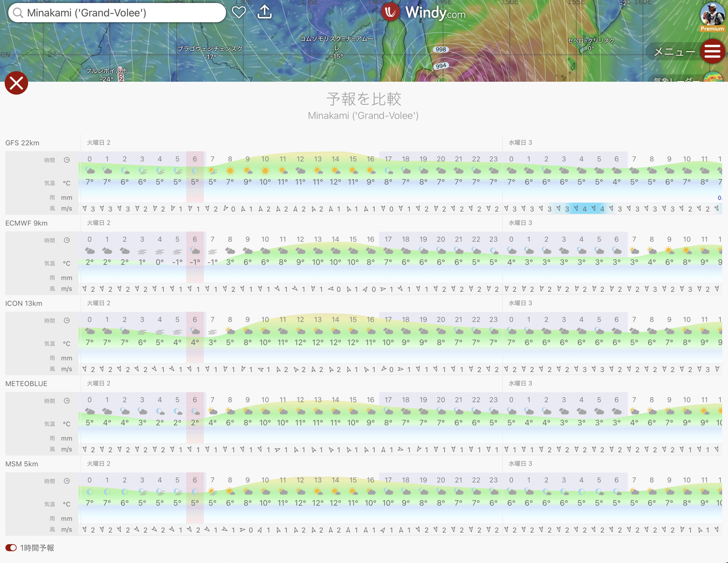The image size is (728, 563).
Task: Click the magnifier icon in the search bar
Action: [18, 13]
